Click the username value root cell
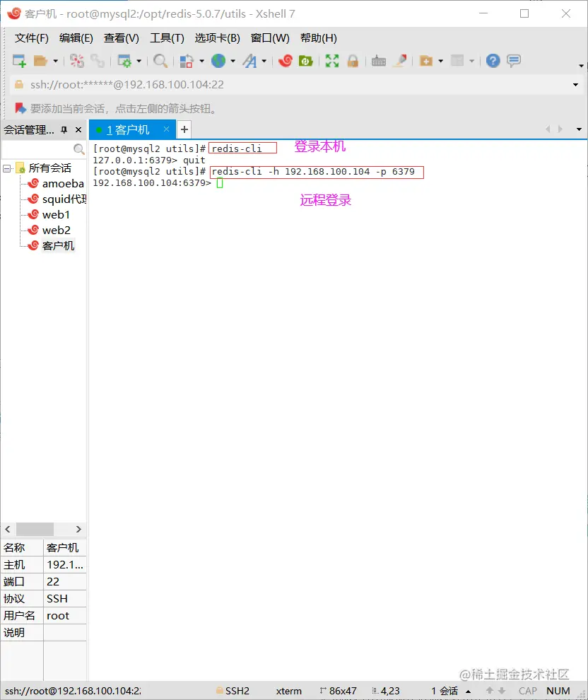The height and width of the screenshot is (700, 588). click(65, 616)
